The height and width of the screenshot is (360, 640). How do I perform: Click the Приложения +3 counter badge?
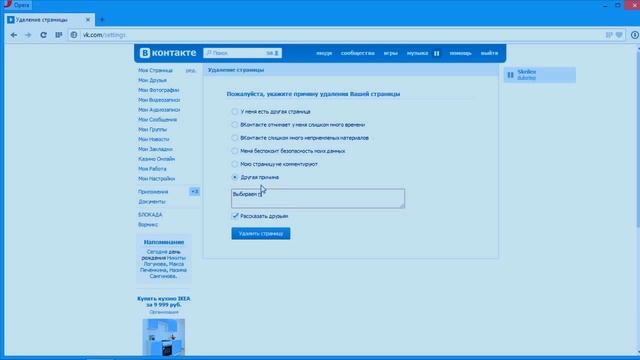click(x=195, y=191)
